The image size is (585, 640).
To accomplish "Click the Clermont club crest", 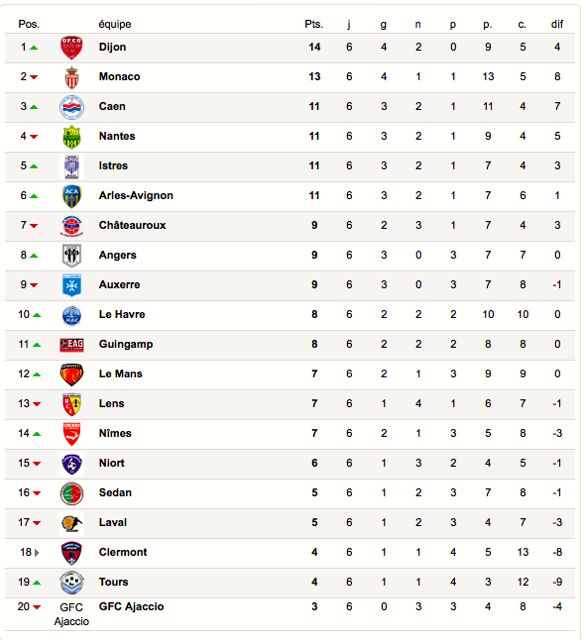I will click(71, 553).
